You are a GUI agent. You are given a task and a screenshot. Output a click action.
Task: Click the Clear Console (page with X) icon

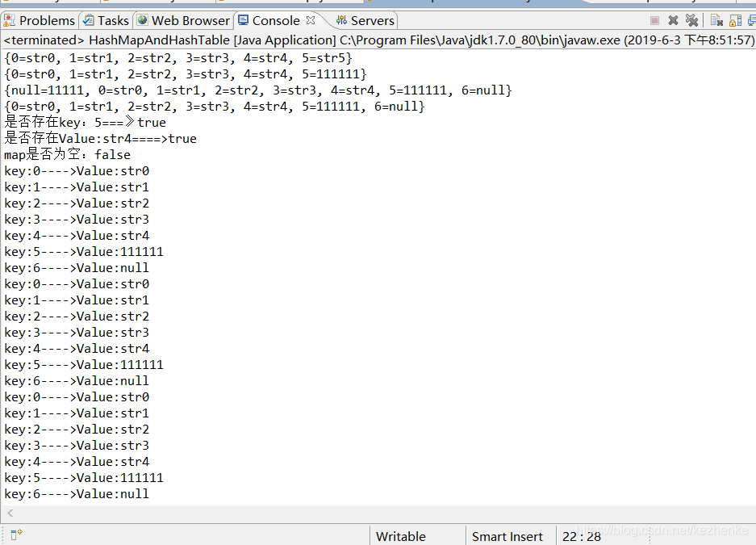tap(717, 20)
